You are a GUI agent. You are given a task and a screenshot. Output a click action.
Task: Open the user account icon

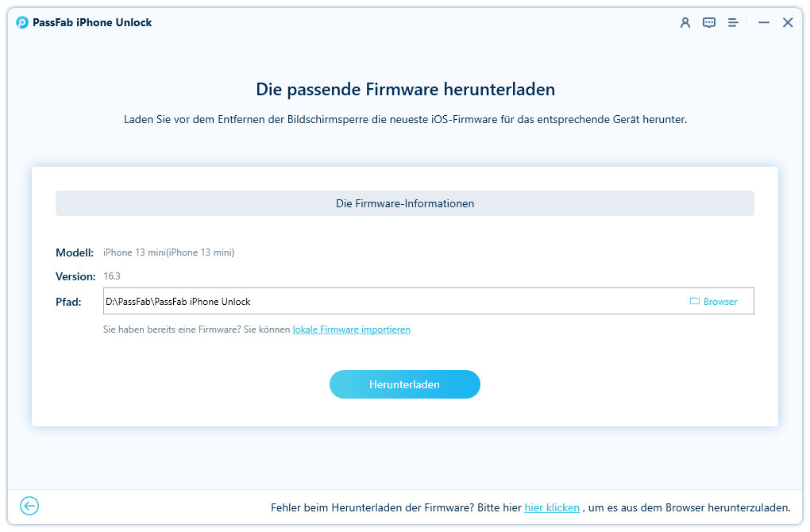(x=685, y=23)
